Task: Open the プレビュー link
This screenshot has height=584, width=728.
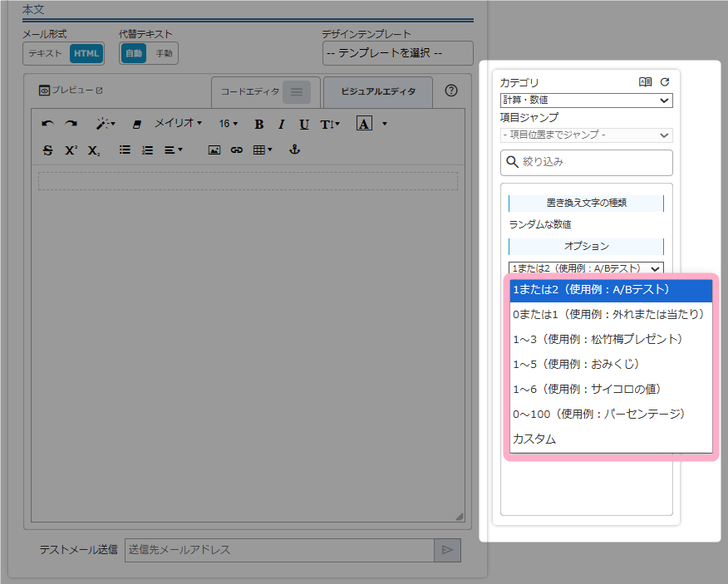Action: pyautogui.click(x=71, y=90)
